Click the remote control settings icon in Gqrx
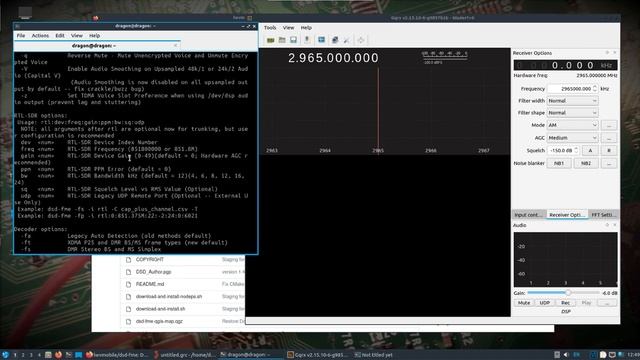The width and height of the screenshot is (640, 360). [x=335, y=40]
